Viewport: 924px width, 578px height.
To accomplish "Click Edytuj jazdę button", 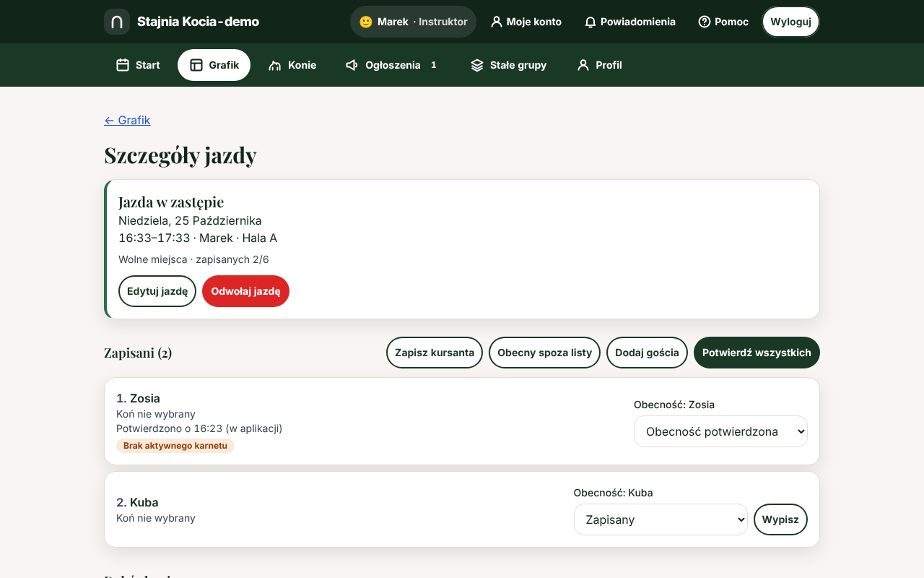I will 157,291.
